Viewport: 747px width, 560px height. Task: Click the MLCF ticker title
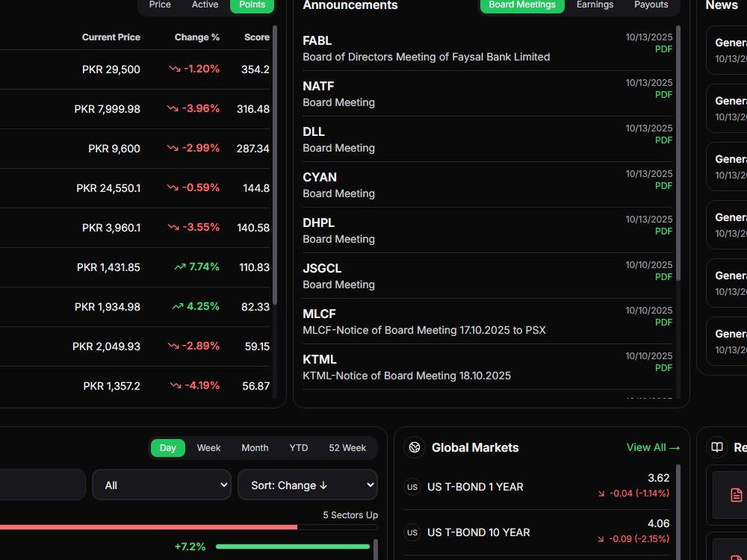(319, 314)
